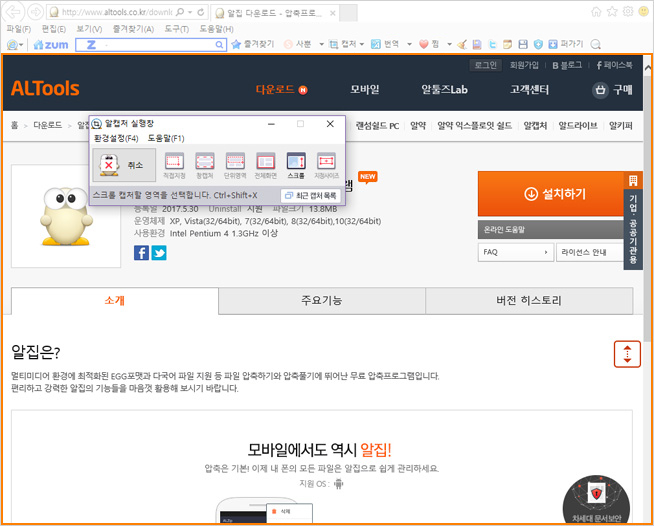Expand the 사분 toolbar dropdown arrow

pyautogui.click(x=322, y=44)
